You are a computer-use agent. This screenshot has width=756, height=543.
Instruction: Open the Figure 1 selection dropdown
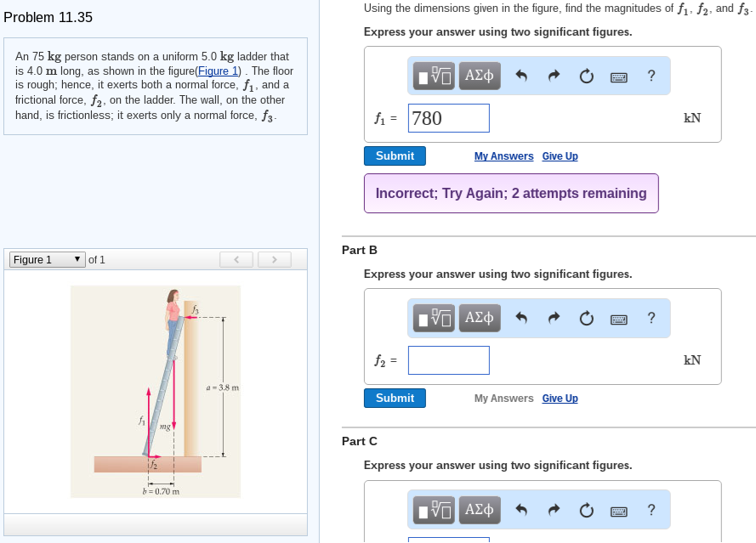[46, 259]
